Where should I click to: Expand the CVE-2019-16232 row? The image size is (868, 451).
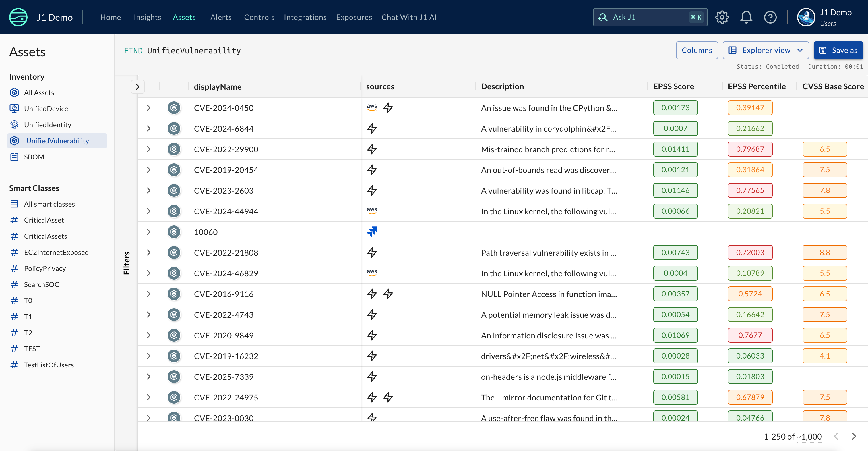(x=149, y=356)
